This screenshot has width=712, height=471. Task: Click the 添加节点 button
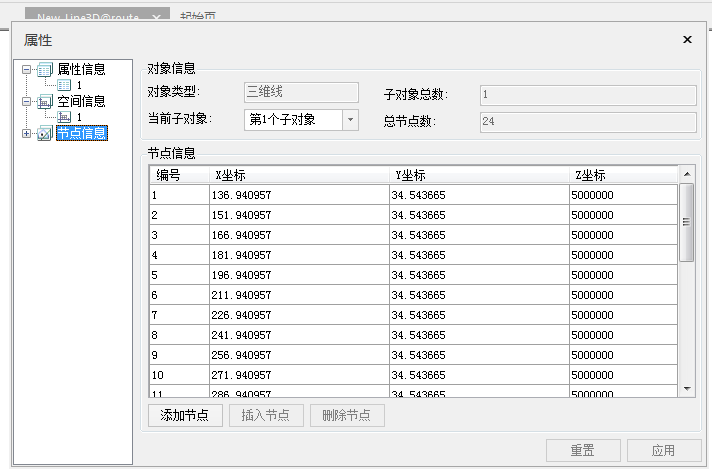pos(184,416)
